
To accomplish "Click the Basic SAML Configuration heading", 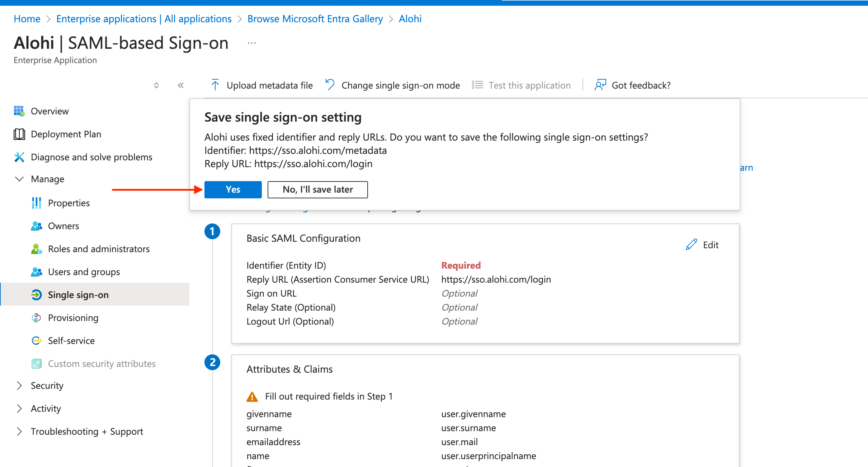I will 303,239.
